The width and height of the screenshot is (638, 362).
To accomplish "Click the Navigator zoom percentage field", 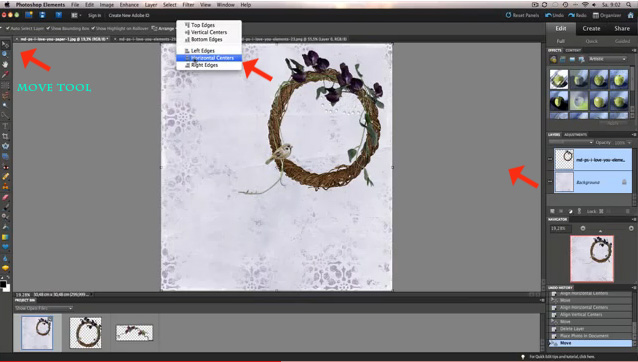I will (560, 229).
